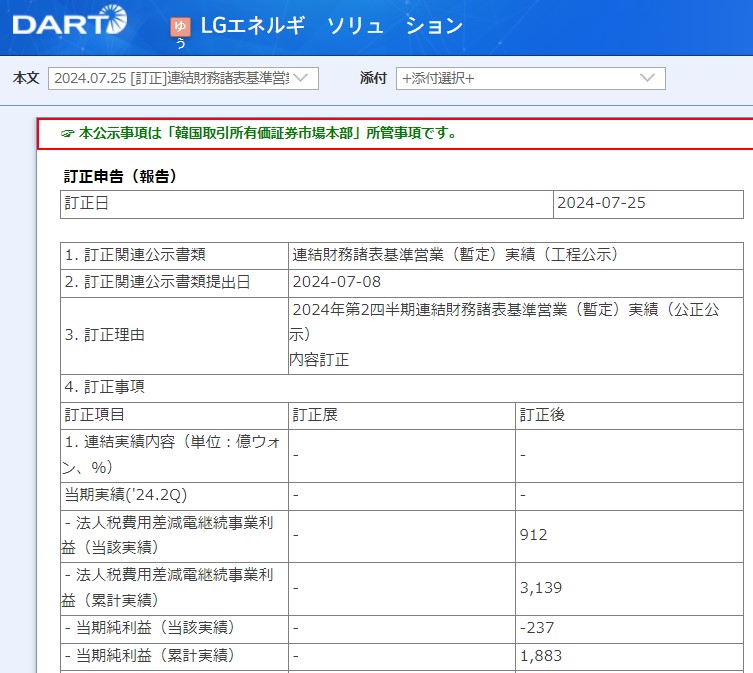This screenshot has width=753, height=673.
Task: Click the value 912 in the table
Action: [x=534, y=535]
